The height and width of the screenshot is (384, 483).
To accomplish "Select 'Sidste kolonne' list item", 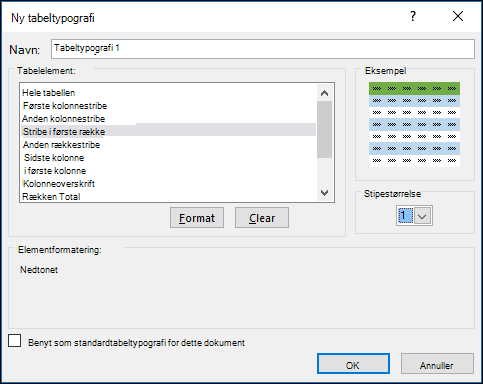I will [168, 158].
